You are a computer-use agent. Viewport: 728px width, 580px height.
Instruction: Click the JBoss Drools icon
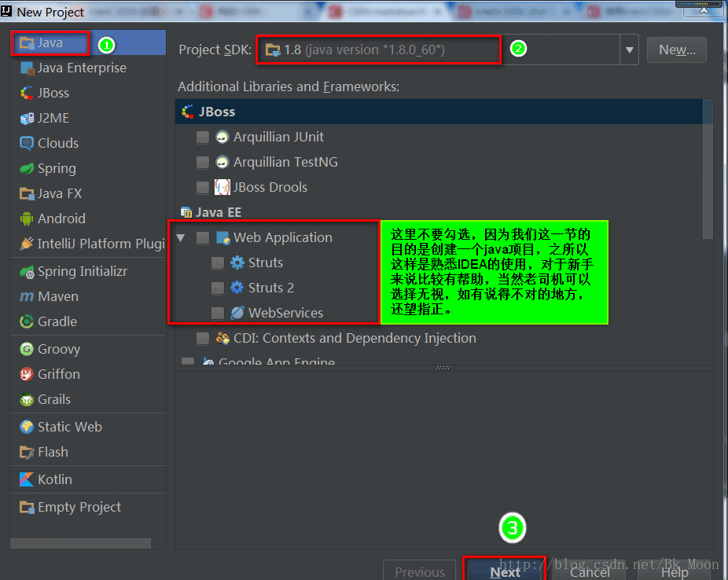pos(222,187)
